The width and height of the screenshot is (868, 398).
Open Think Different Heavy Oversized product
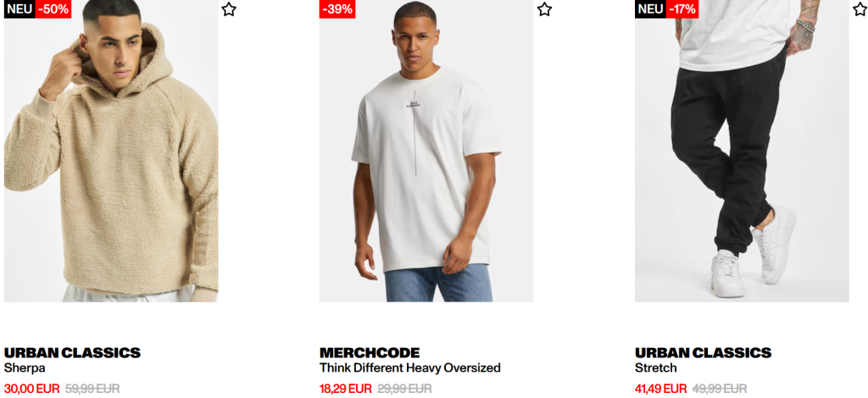pyautogui.click(x=409, y=368)
